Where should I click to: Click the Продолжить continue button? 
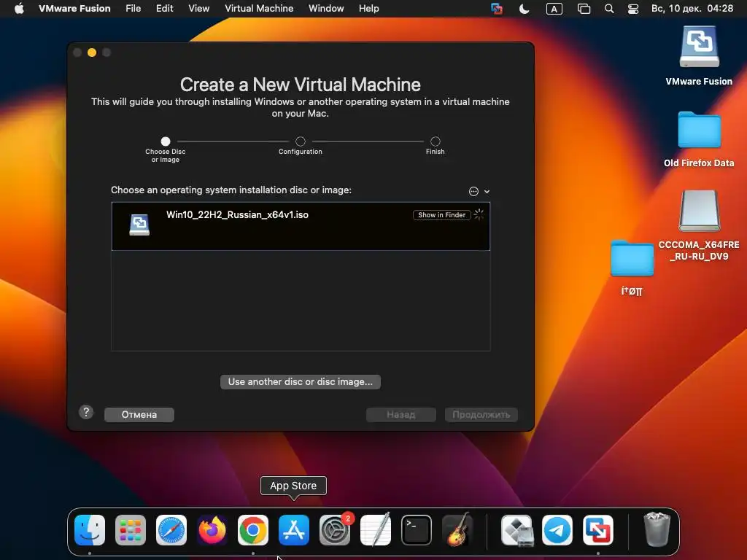(x=481, y=414)
